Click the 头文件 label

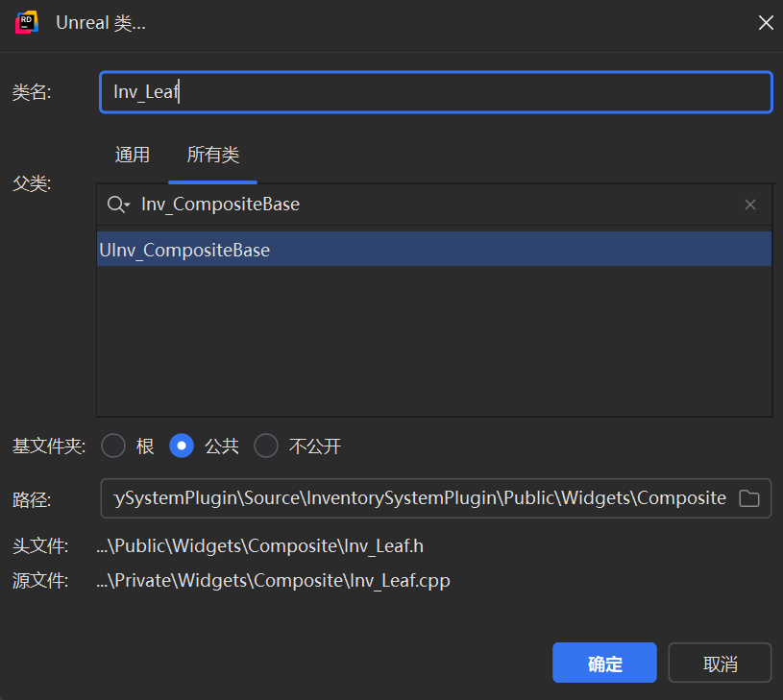click(40, 545)
